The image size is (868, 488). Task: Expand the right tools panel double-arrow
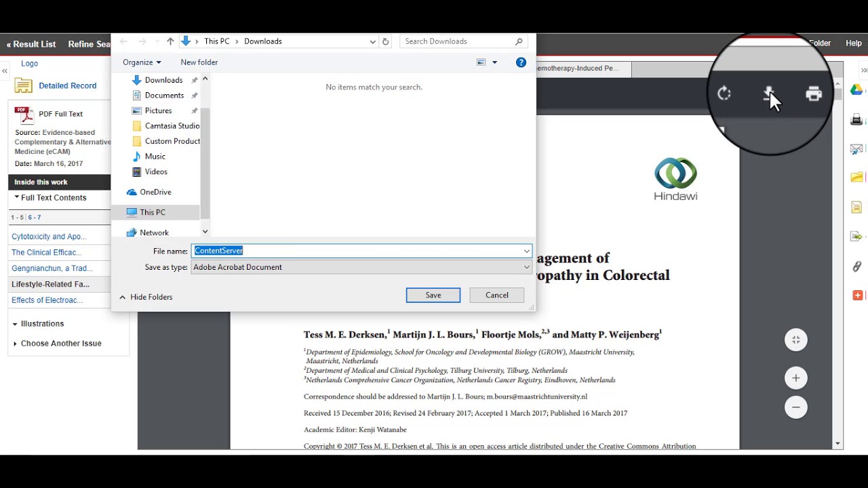coord(864,70)
